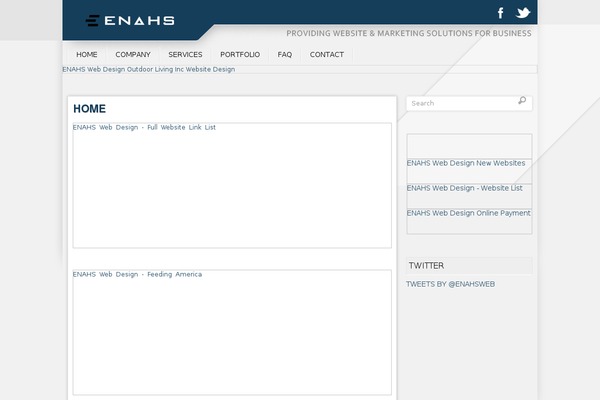Open the Feeding America link
Screen dimensions: 600x400
click(137, 274)
